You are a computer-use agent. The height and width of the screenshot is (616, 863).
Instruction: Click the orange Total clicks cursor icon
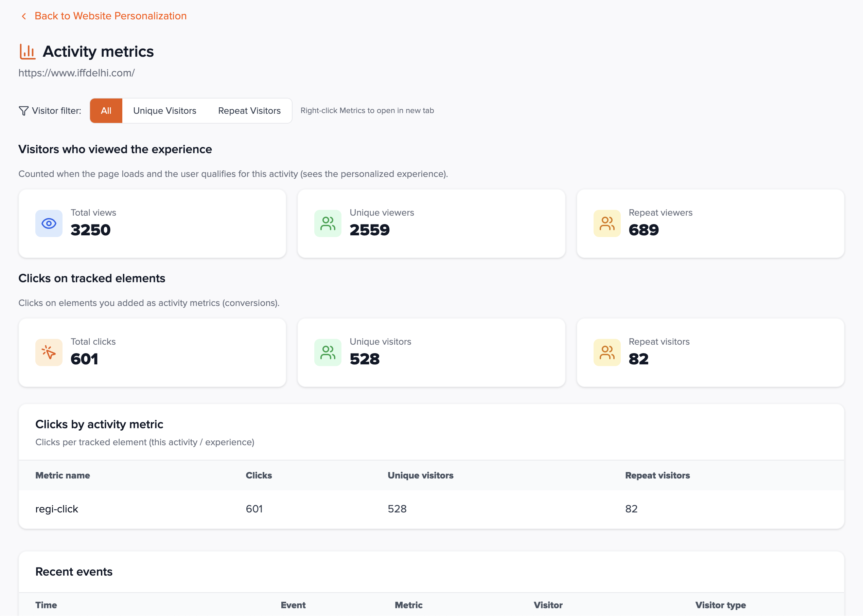click(x=49, y=352)
